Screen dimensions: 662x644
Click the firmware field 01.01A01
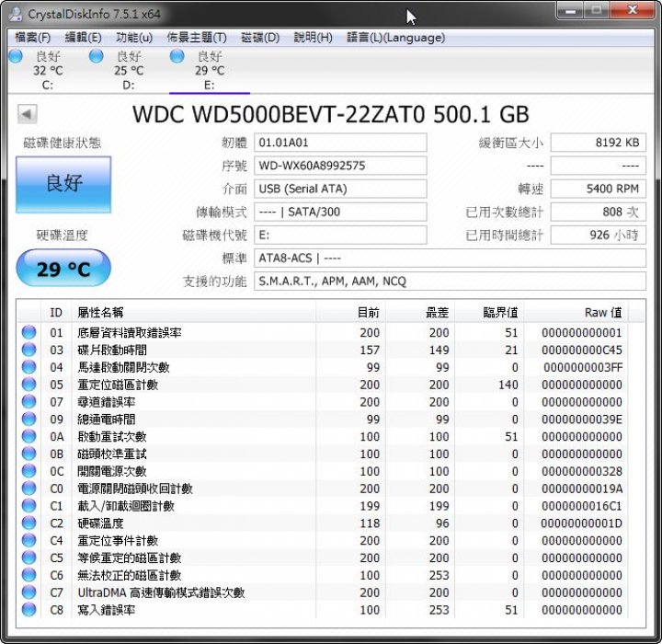340,143
